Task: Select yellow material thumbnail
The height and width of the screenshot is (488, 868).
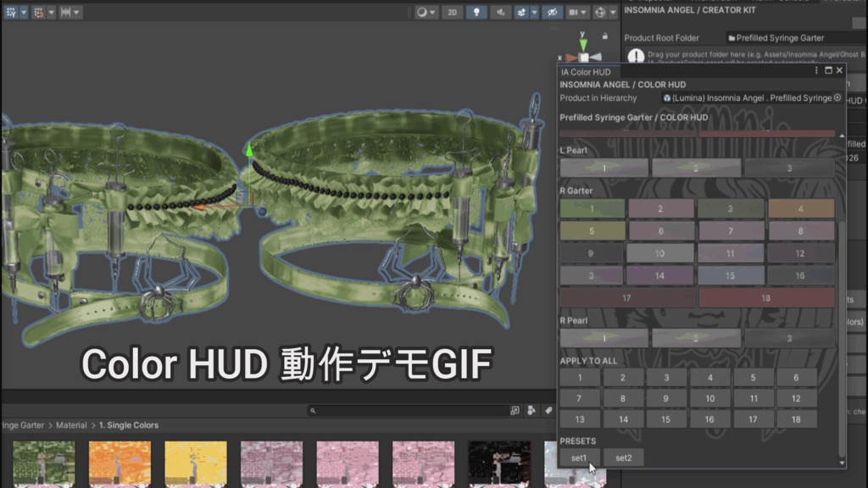Action: 196,463
